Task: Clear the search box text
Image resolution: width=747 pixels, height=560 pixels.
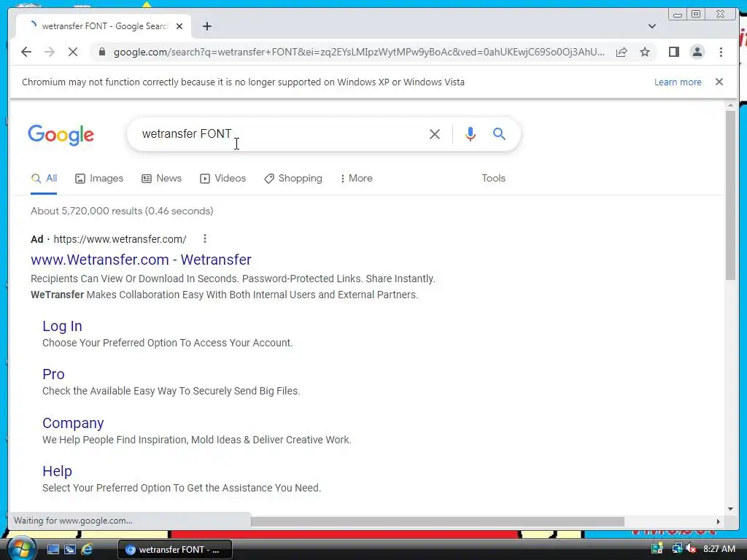Action: coord(435,134)
